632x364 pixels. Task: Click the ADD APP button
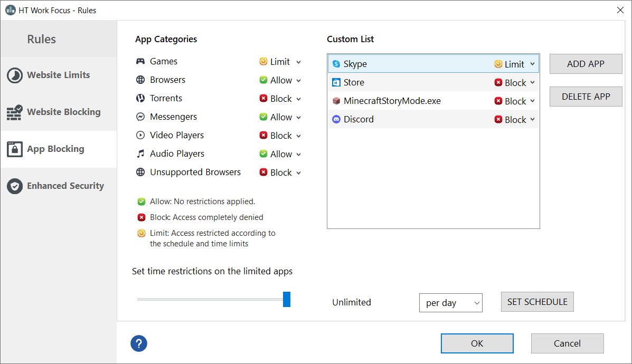tap(586, 64)
